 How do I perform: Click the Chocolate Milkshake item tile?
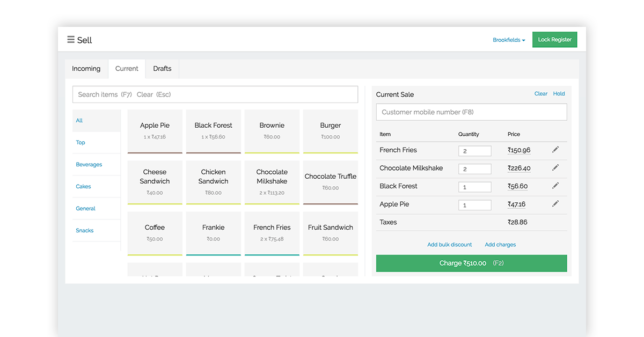(x=272, y=182)
